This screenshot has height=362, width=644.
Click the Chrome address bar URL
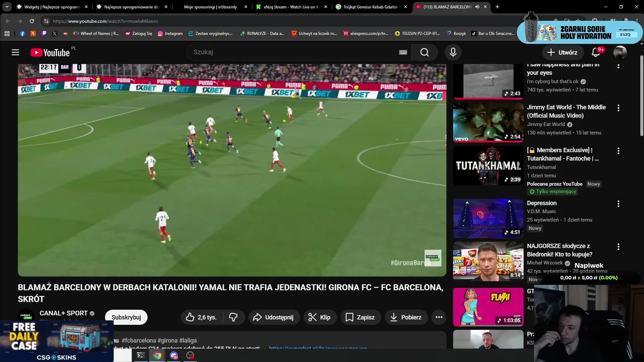click(x=105, y=21)
